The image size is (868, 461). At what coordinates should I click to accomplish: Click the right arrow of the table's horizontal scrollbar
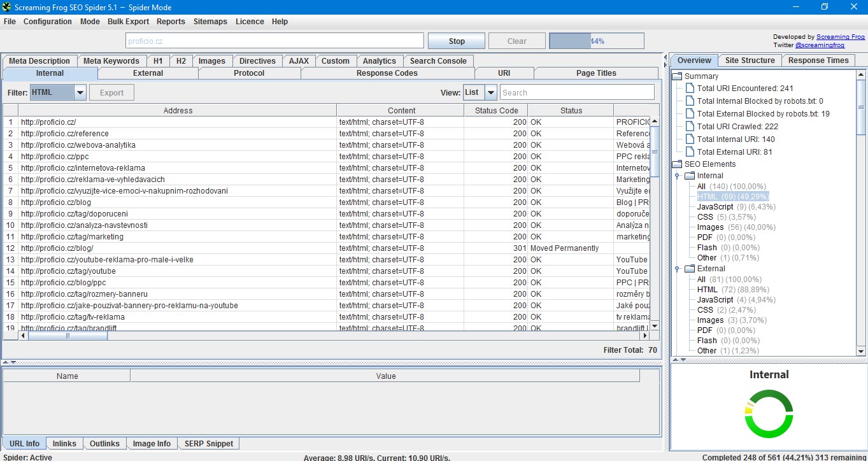644,336
